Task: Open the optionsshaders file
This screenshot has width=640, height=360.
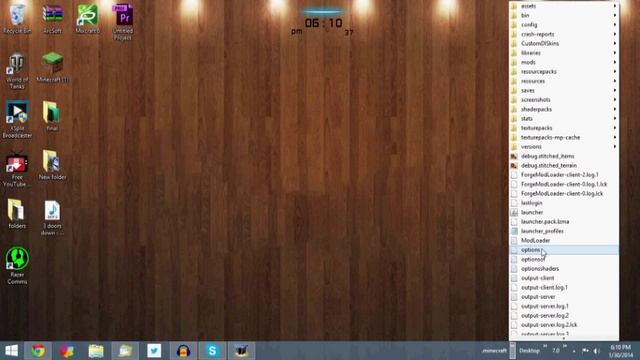Action: 564,269
